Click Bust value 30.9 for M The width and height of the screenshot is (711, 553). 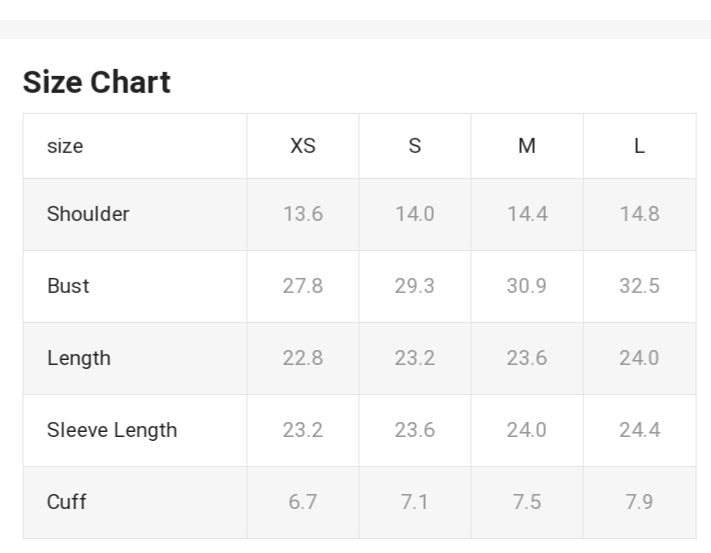(527, 286)
